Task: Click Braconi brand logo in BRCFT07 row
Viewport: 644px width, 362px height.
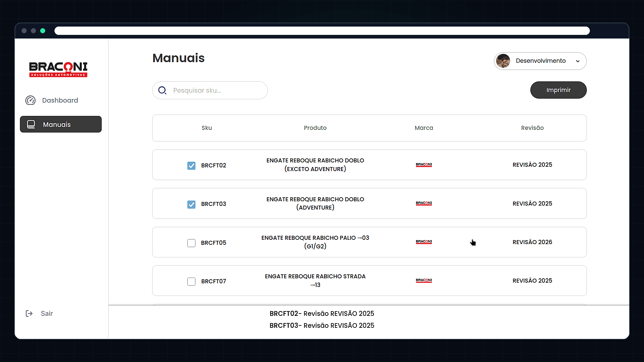Action: tap(424, 281)
